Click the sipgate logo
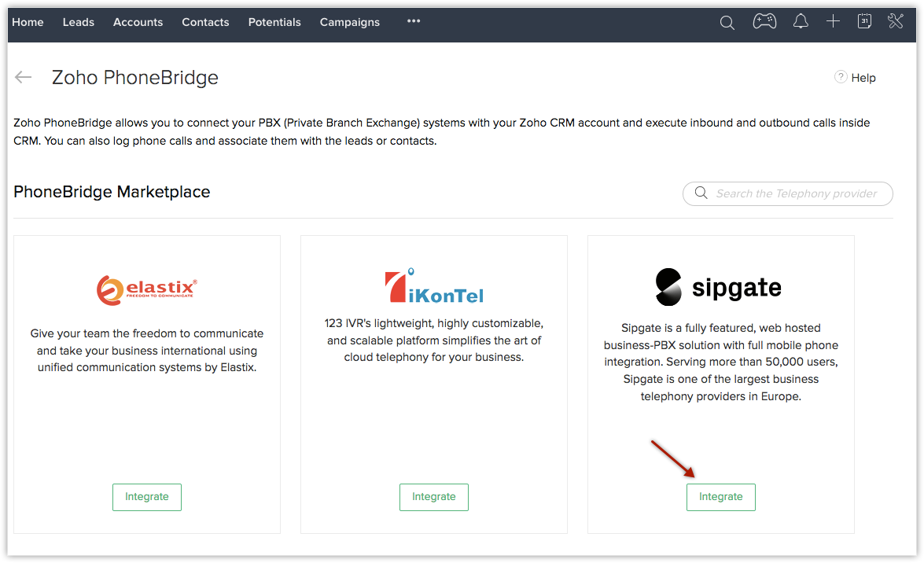Viewport: 924px width, 563px height. (x=718, y=287)
